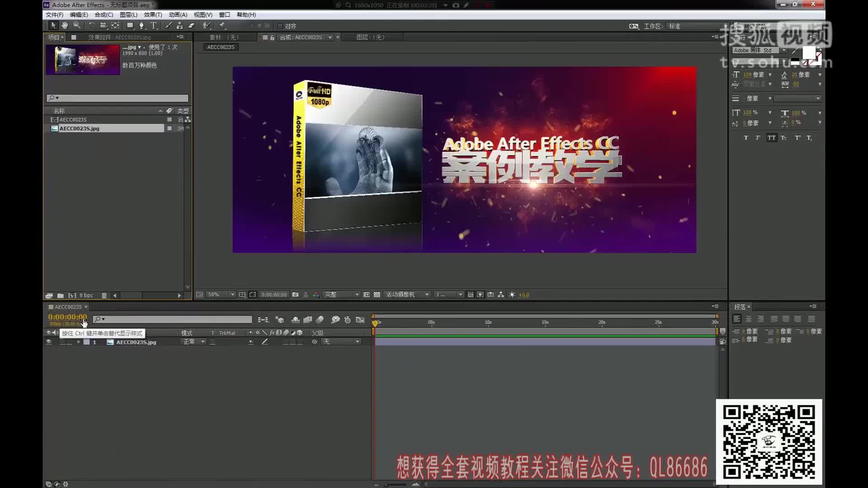Toggle Motion Blur enable switch in timeline
The height and width of the screenshot is (488, 868).
tap(320, 319)
